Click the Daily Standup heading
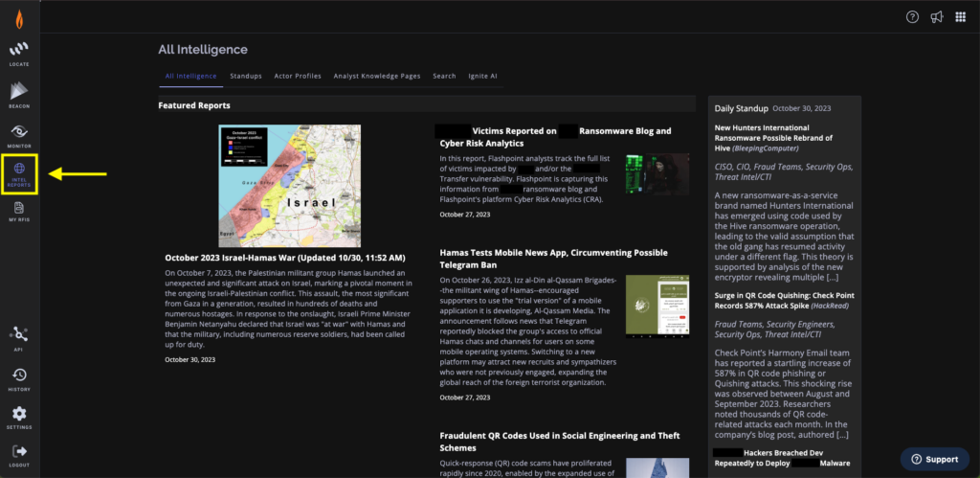The width and height of the screenshot is (980, 478). (742, 108)
